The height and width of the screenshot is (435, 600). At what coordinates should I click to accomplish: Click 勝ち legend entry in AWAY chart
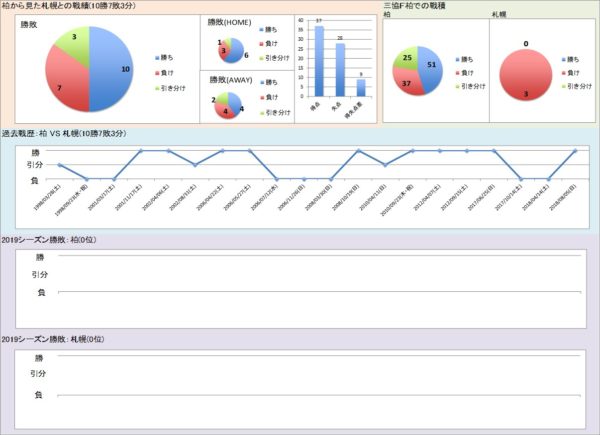pyautogui.click(x=269, y=82)
